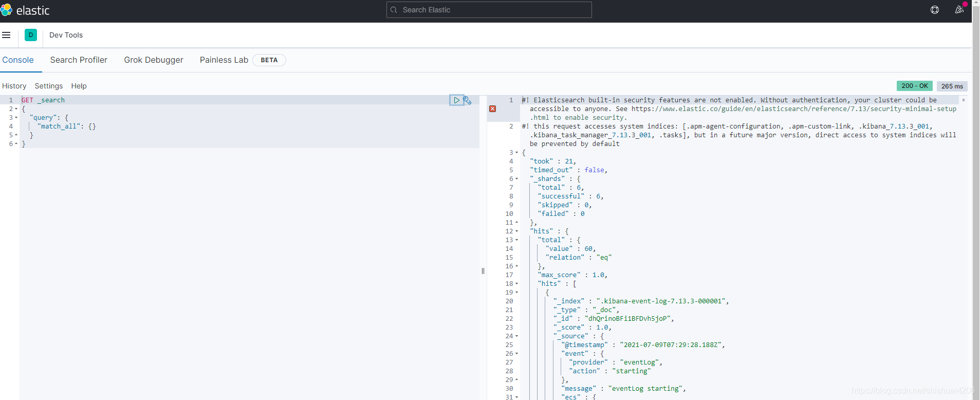Click the "_id" dhQrinoBFi1BFDvh5joP line
This screenshot has width=980, height=400.
(x=614, y=319)
